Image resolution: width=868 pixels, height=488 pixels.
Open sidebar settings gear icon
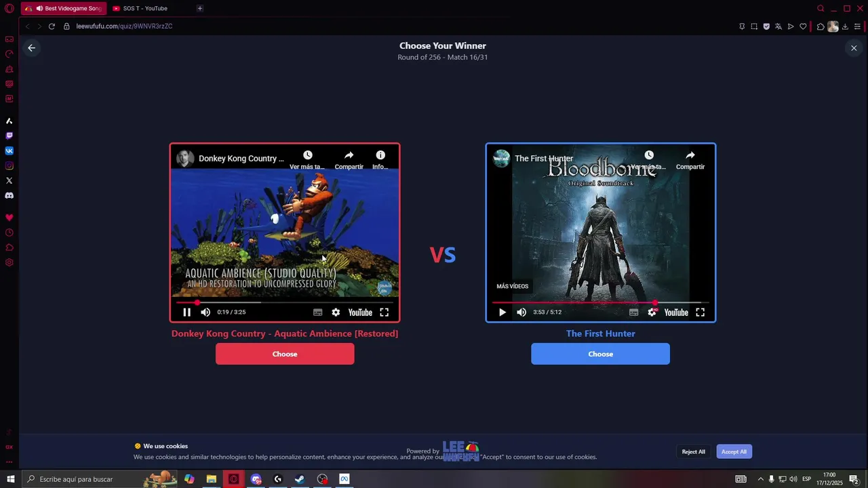[9, 262]
